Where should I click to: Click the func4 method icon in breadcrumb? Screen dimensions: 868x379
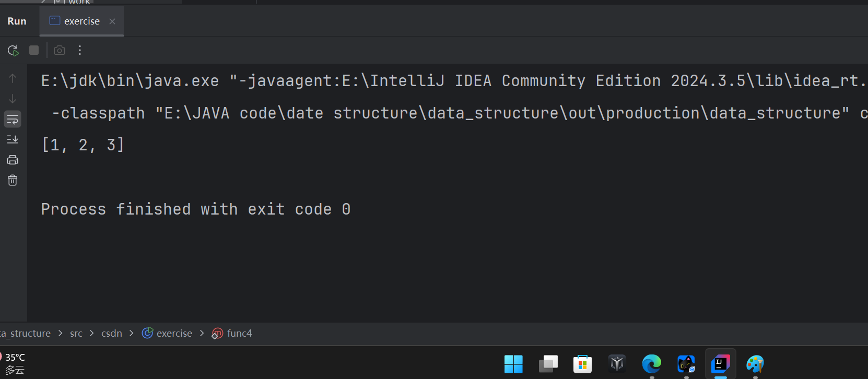pyautogui.click(x=217, y=333)
